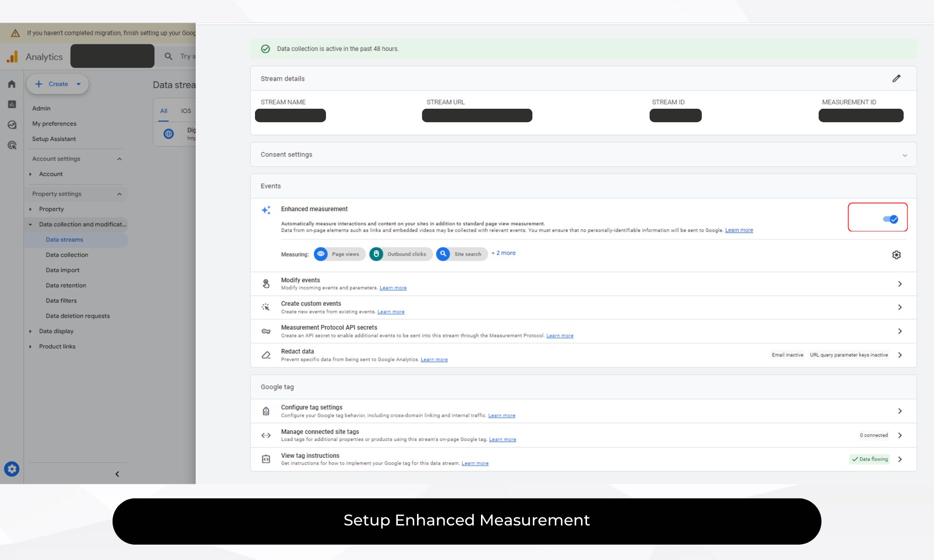Open the Create dropdown button
934x560 pixels.
pyautogui.click(x=58, y=84)
